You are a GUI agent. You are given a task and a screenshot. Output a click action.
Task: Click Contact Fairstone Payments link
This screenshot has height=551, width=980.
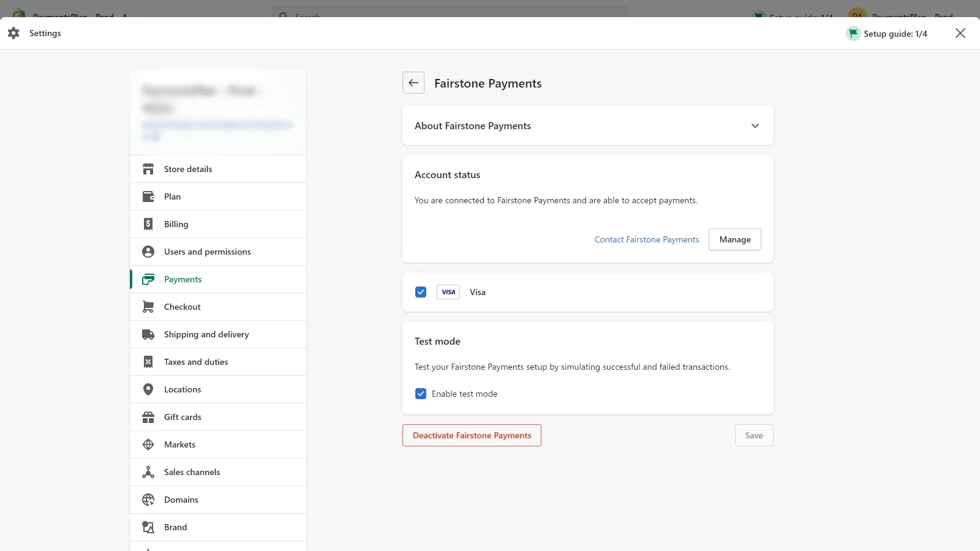[x=647, y=239]
